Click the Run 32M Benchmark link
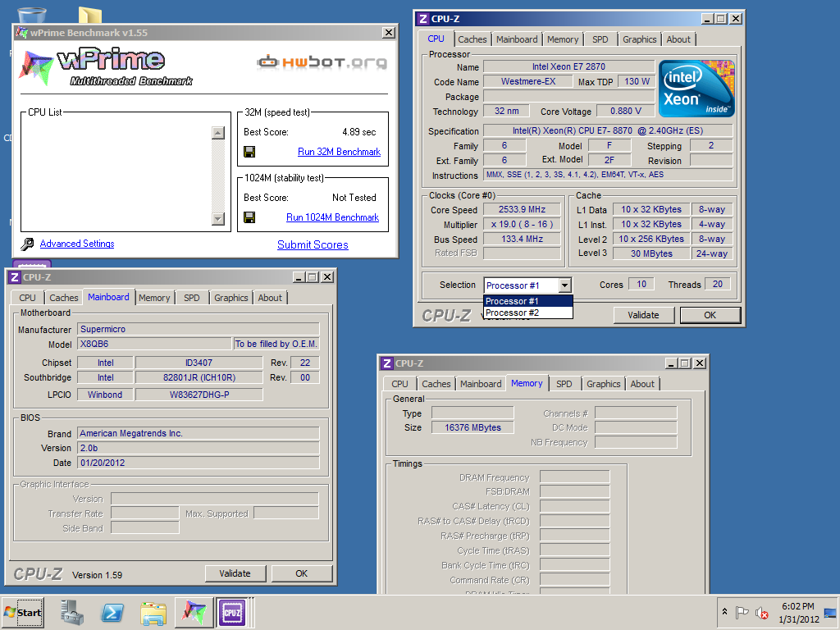 [339, 152]
